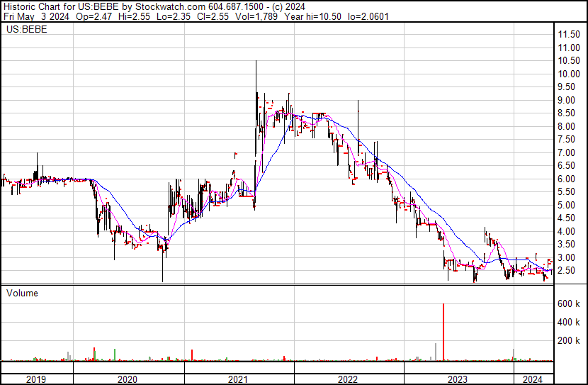Click the Lo=2.35 value in header
The image size is (588, 385).
click(174, 16)
